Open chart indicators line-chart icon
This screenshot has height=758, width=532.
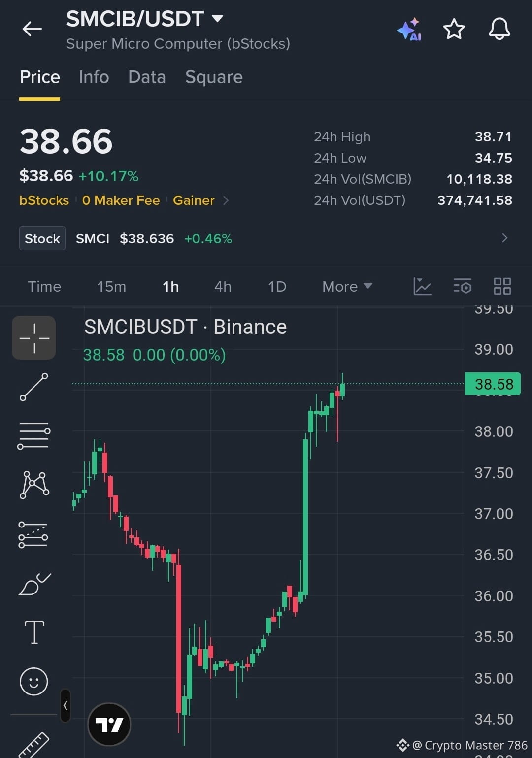point(422,286)
